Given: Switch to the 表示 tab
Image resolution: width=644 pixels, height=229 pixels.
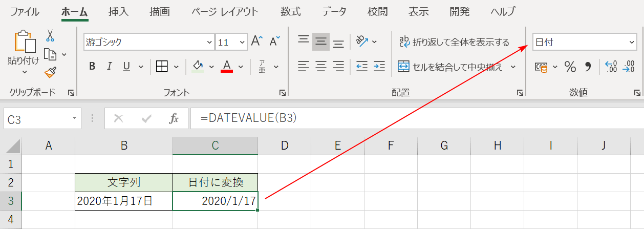Looking at the screenshot, I should point(419,11).
